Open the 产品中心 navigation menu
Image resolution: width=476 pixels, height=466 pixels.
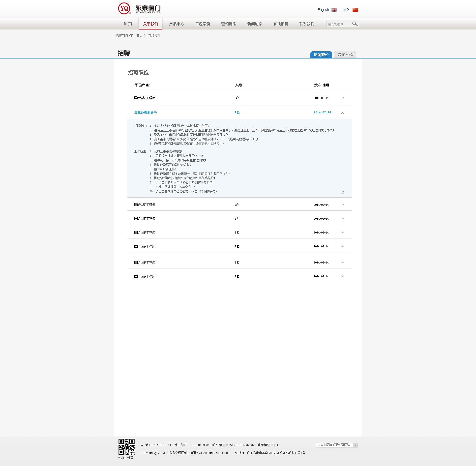(177, 24)
